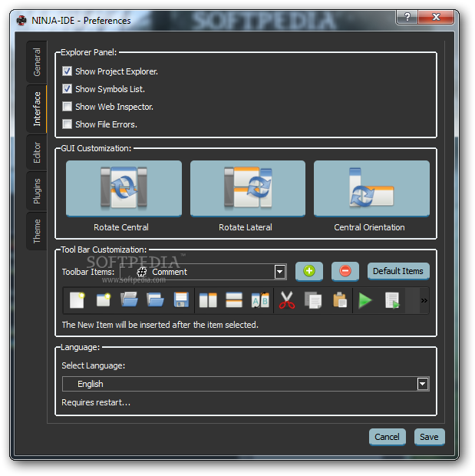
Task: Uncheck Show Symbols List
Action: pyautogui.click(x=67, y=89)
